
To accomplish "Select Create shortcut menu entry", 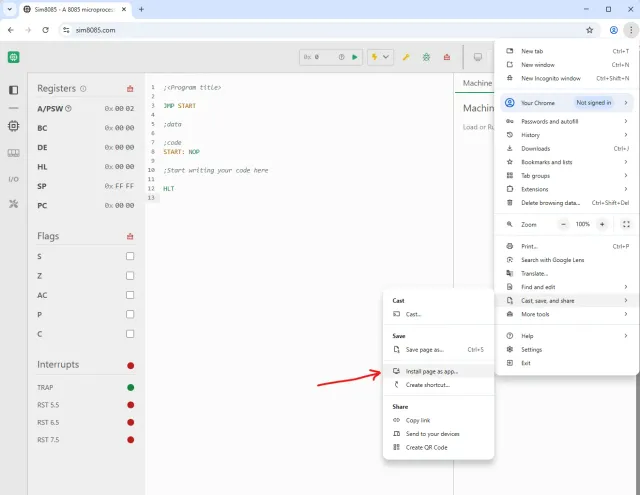I will click(x=439, y=385).
